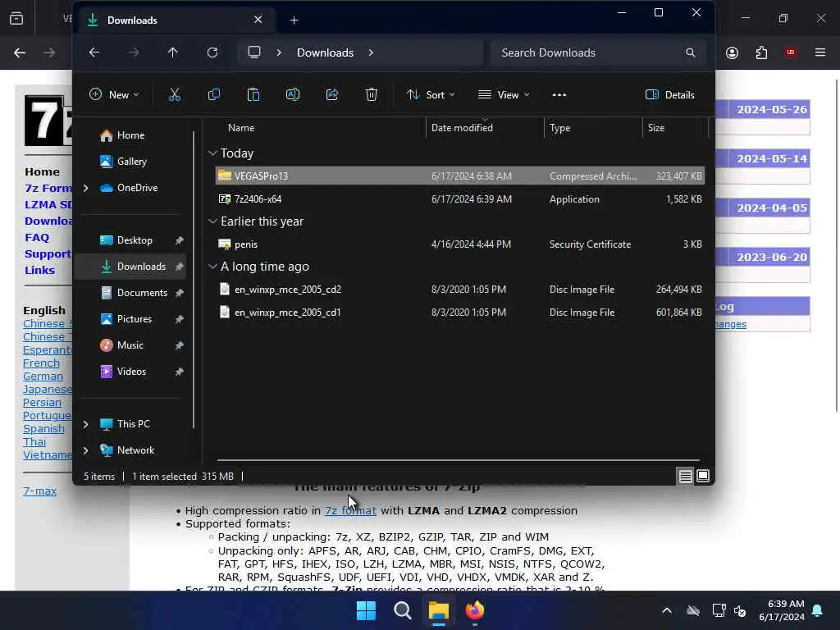Open Firefox account icon in browser
Screen dimensions: 840x630
click(732, 52)
